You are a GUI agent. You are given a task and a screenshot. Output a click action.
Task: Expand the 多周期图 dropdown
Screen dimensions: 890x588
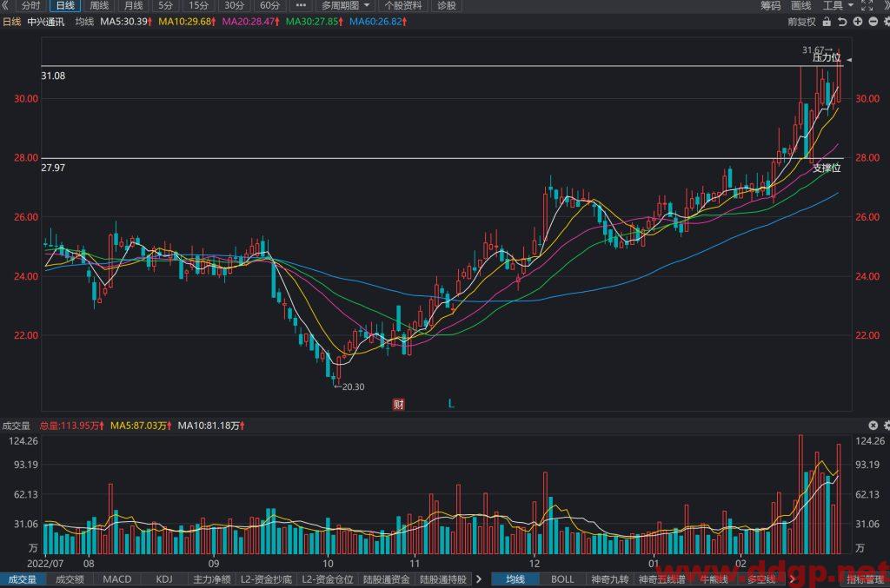(x=345, y=6)
